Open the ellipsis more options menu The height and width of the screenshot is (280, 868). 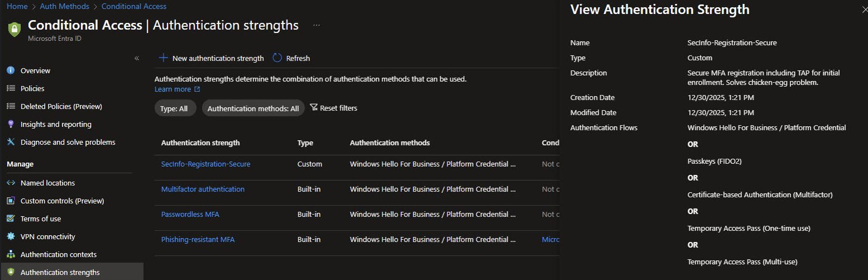[x=317, y=26]
